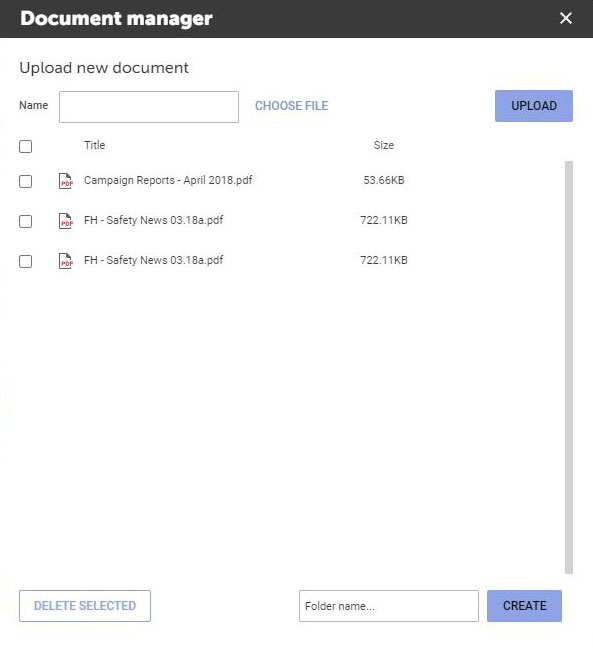Tick the select-all checkbox beside Title

(x=25, y=146)
